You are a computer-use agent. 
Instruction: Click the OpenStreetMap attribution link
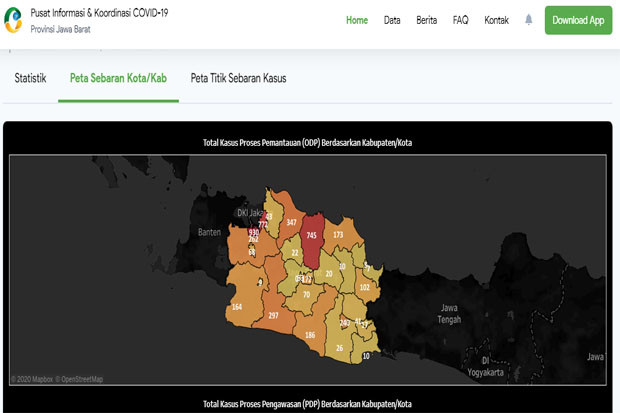79,379
